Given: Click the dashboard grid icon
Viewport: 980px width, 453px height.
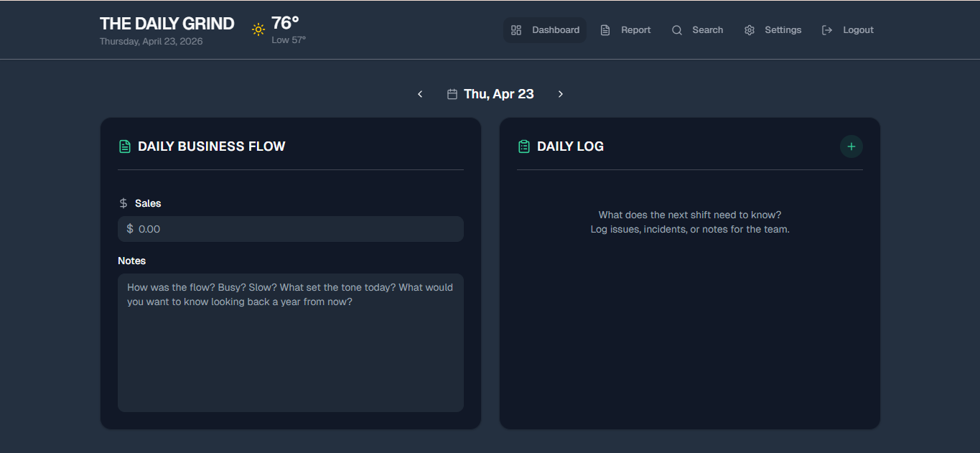Looking at the screenshot, I should click(x=515, y=29).
